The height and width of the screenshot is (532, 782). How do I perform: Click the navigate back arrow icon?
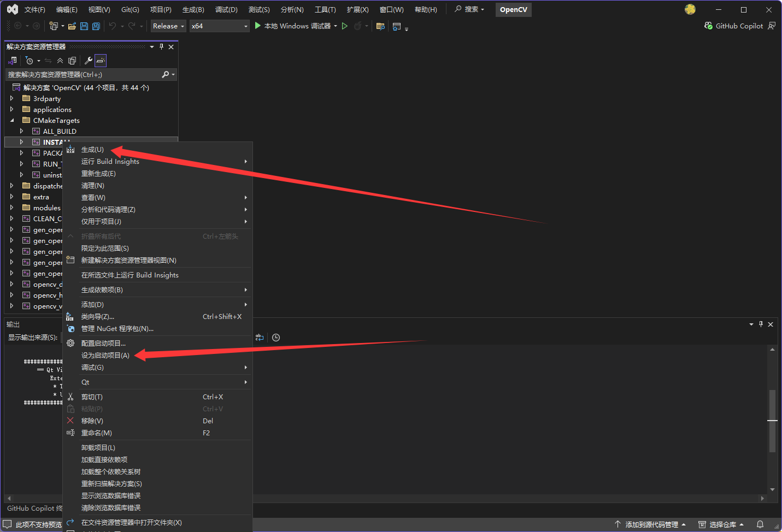17,26
